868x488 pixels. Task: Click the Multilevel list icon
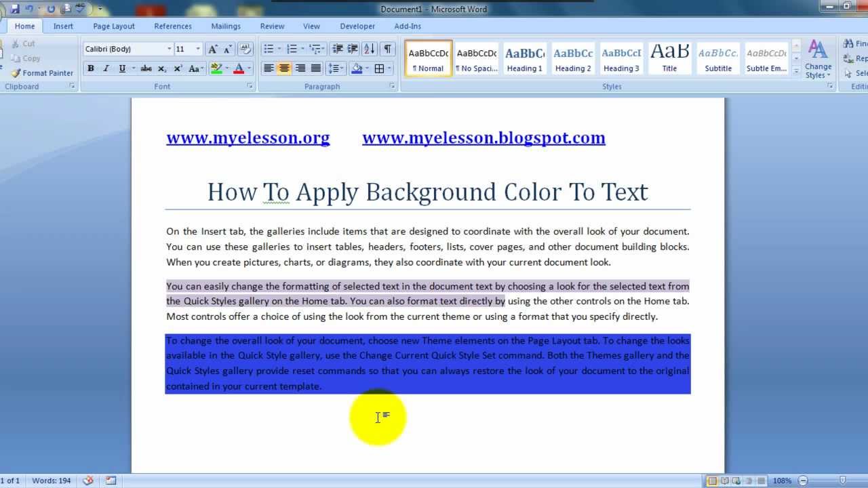[315, 49]
